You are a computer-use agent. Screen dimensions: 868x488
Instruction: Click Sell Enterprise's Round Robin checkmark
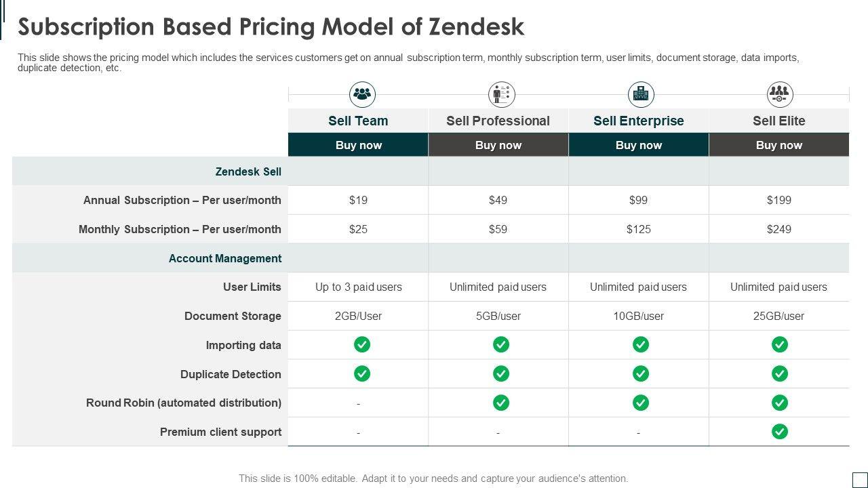coord(641,403)
